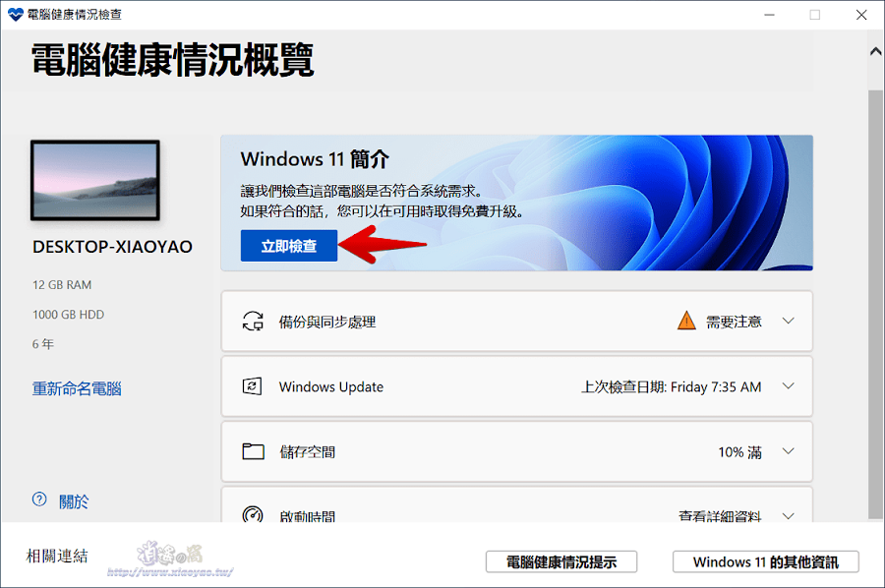
Task: Click the desktop wallpaper thumbnail image
Action: [95, 181]
